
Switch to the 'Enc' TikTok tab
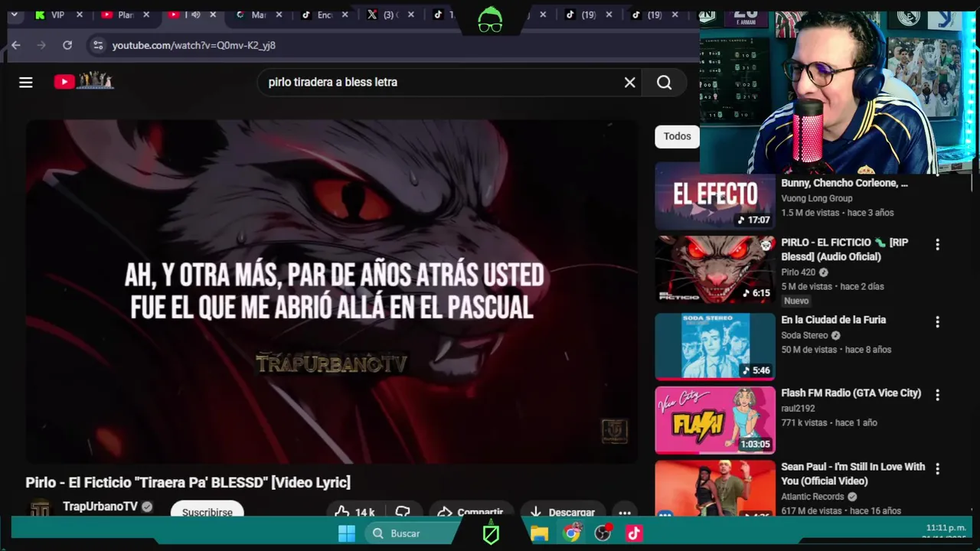[318, 15]
